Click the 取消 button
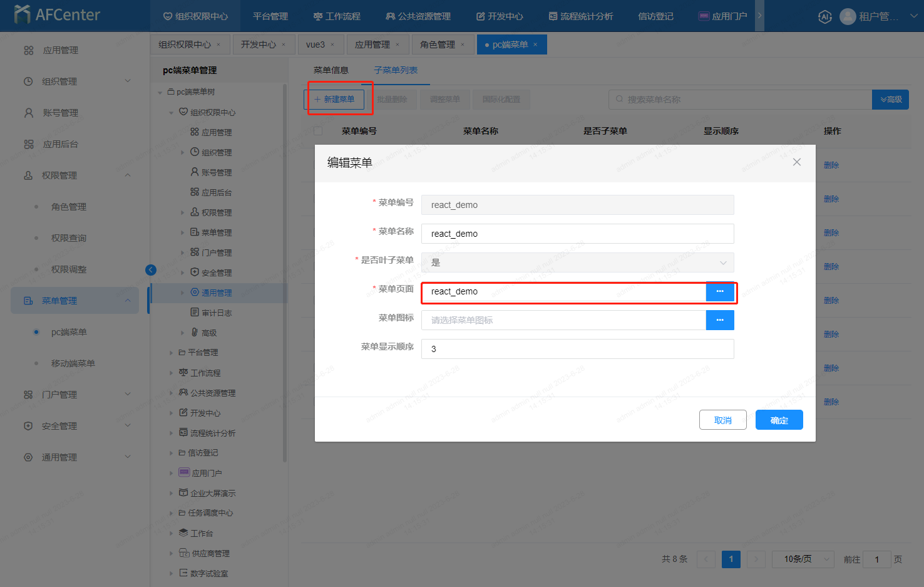 pyautogui.click(x=722, y=420)
